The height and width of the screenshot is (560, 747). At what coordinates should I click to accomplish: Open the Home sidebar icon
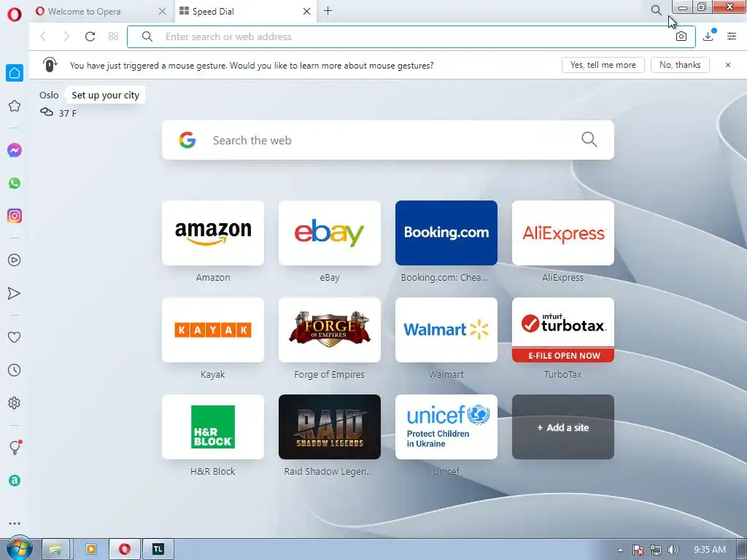tap(15, 73)
